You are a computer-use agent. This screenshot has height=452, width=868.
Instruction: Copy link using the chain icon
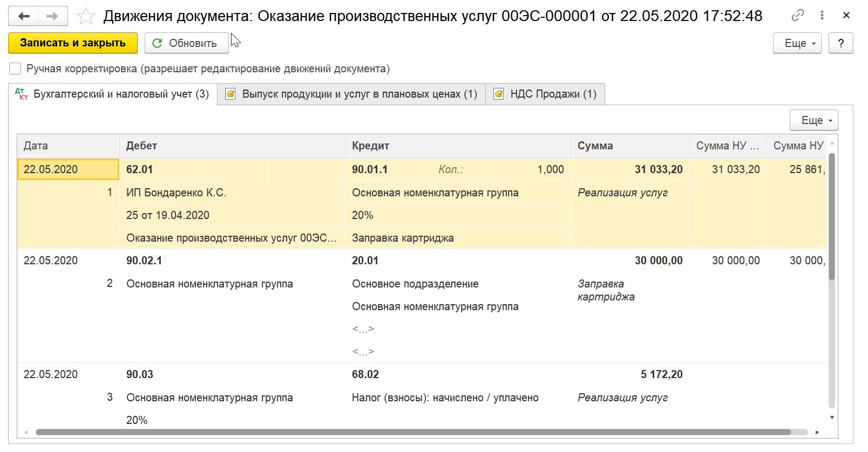pyautogui.click(x=797, y=16)
